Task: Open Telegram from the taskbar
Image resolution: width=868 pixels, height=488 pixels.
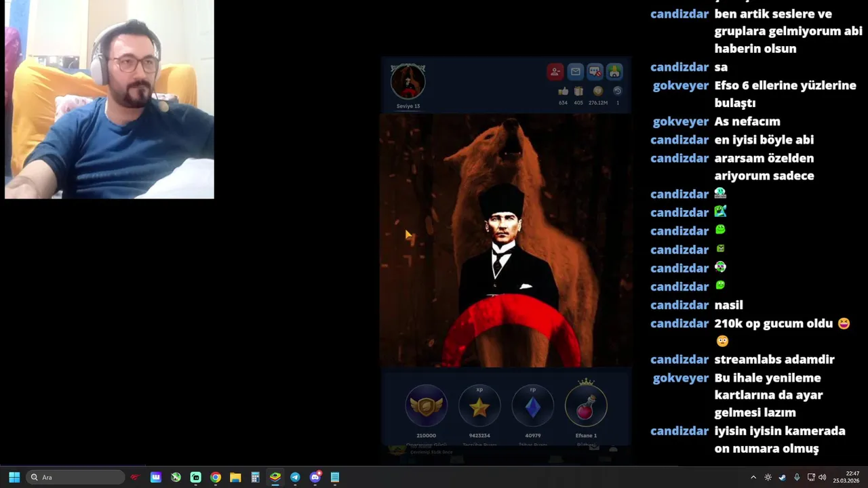Action: [295, 477]
